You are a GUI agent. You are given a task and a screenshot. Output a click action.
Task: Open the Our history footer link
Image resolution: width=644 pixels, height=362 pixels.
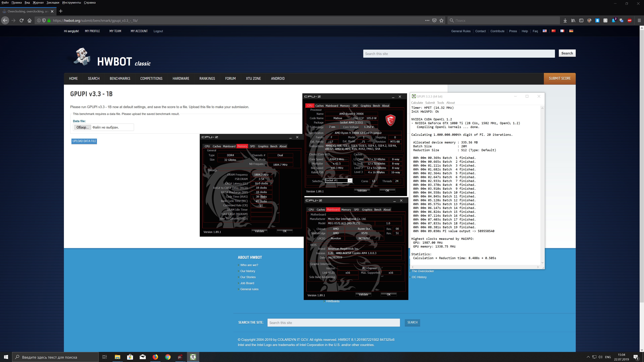point(248,271)
